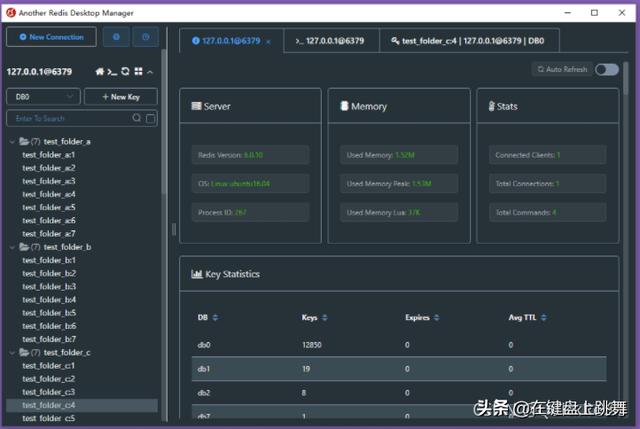Click the Server card icon
Viewport: 640px width, 429px height.
click(x=196, y=106)
